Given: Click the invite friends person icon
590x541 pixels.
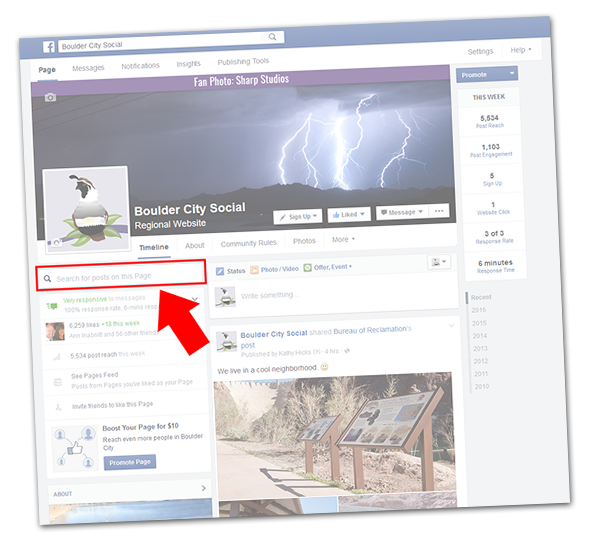Looking at the screenshot, I should (x=58, y=407).
